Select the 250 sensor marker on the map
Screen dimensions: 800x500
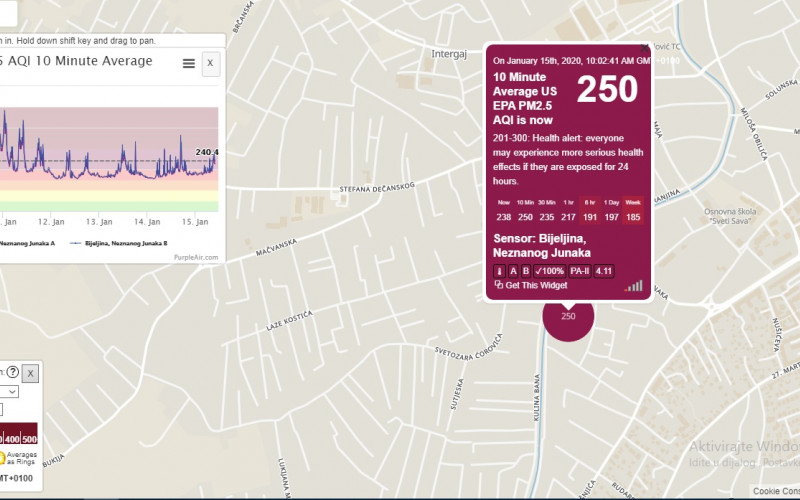pos(568,316)
